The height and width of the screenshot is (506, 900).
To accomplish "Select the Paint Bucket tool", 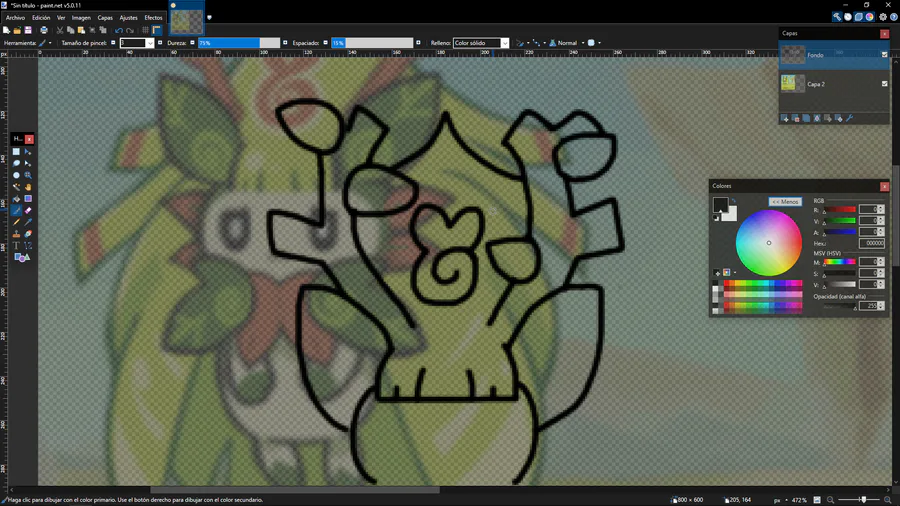I will pos(16,199).
